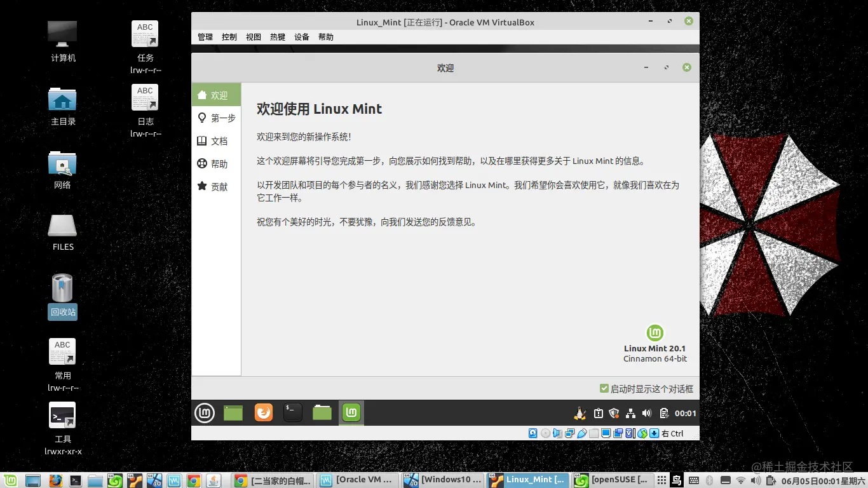The image size is (868, 488).
Task: Click host Wi-Fi tray icon
Action: [740, 480]
